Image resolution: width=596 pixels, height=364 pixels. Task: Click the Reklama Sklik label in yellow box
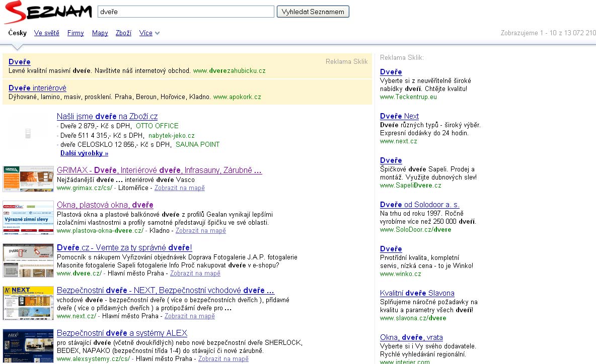347,61
